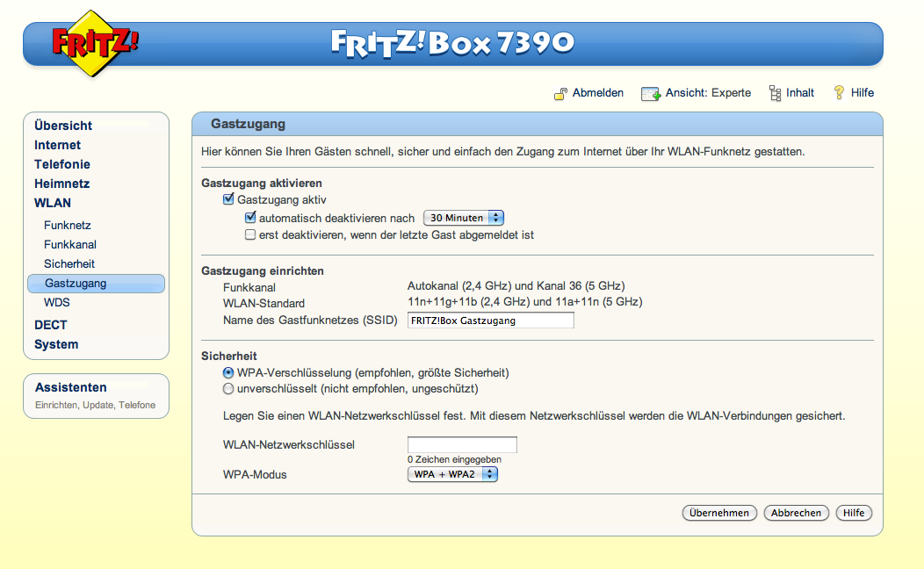Click 'Einrichten, Update, Telefone' text
Viewport: 924px width, 569px height.
coord(96,406)
